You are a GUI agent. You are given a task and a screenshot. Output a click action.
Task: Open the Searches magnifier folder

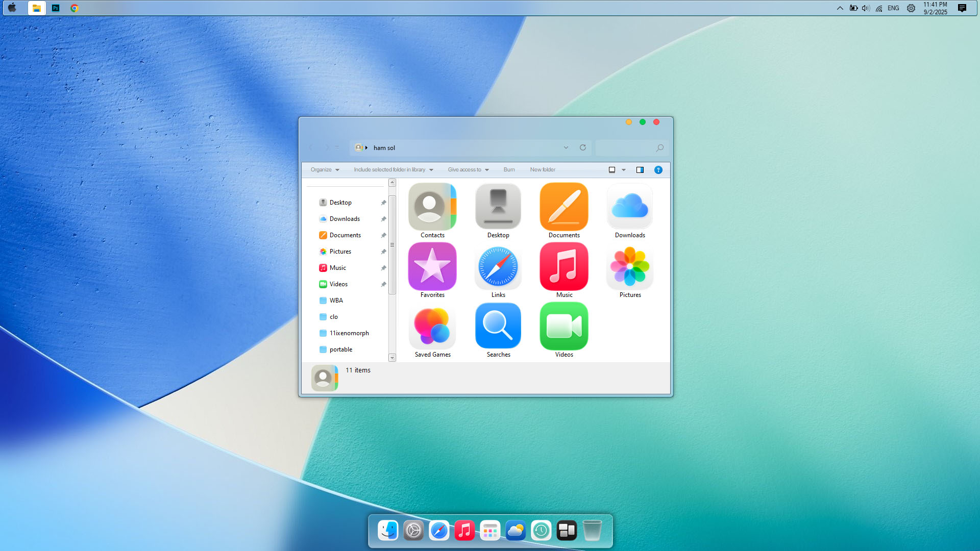(x=498, y=327)
